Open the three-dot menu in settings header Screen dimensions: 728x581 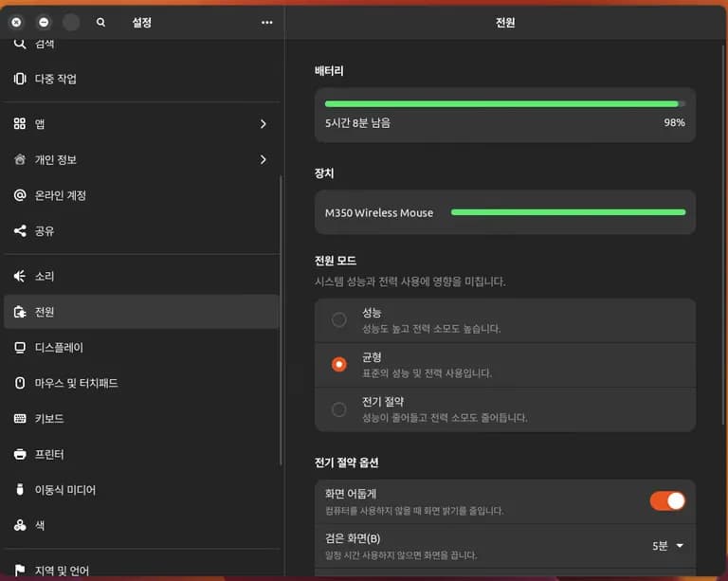[x=266, y=22]
